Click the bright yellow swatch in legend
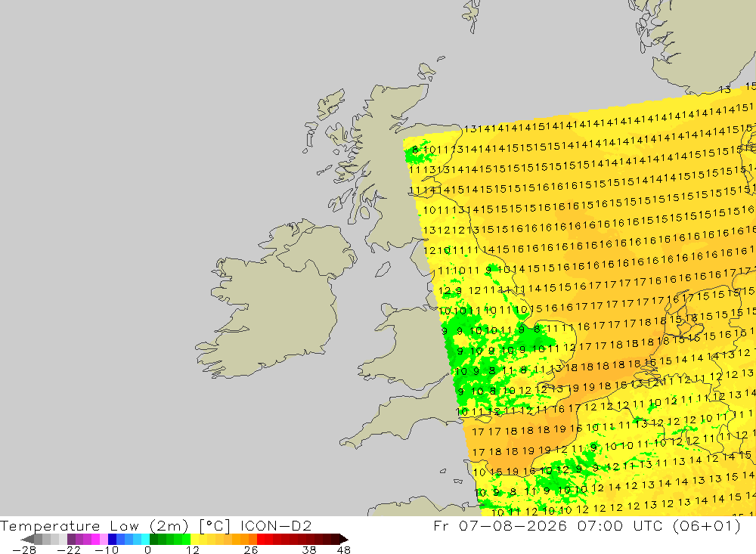 195,540
